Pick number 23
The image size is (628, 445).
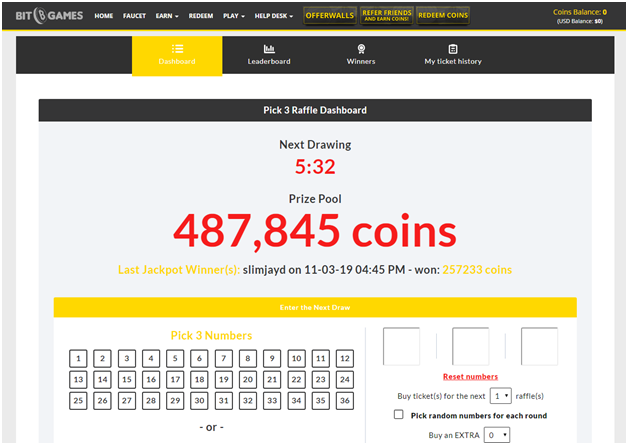[x=320, y=379]
